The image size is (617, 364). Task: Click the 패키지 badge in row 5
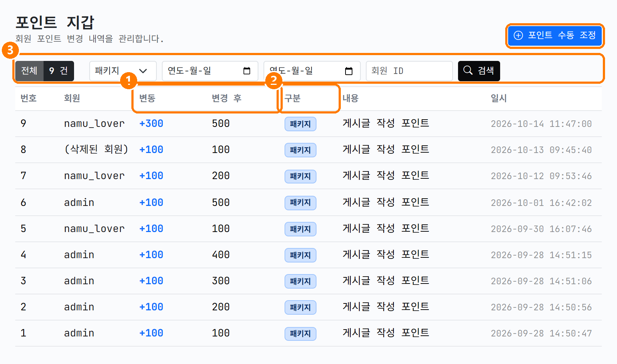pyautogui.click(x=301, y=229)
